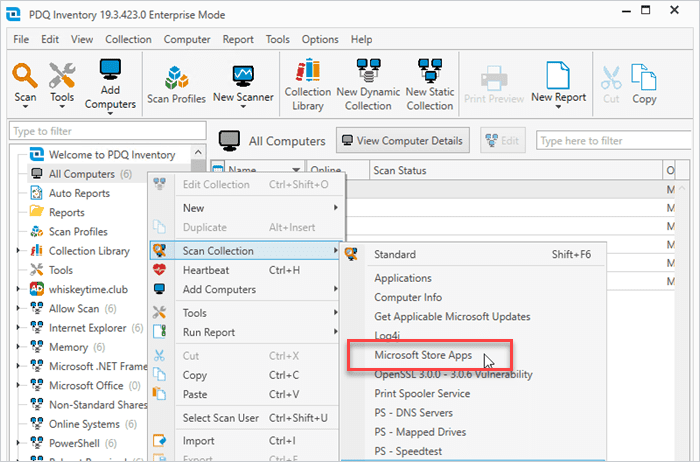
Task: Select Get Applicable Microsoft Updates
Action: 452,316
